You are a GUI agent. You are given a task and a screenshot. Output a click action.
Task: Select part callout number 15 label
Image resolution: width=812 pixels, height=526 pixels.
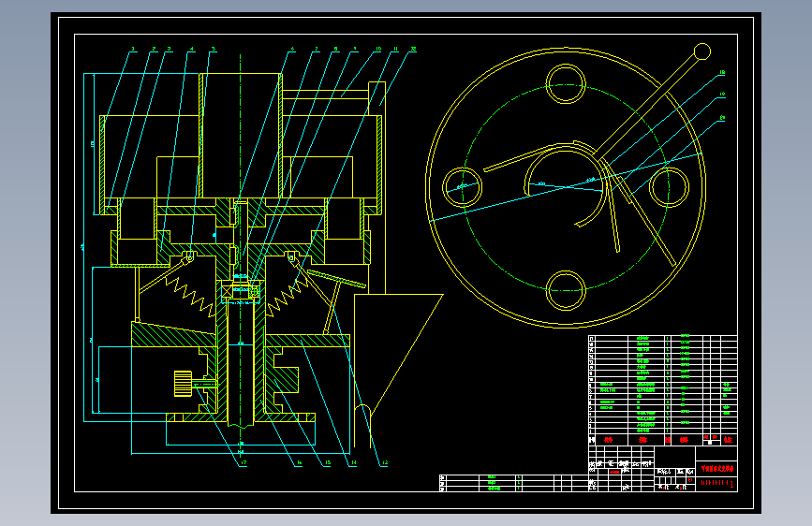pyautogui.click(x=327, y=463)
